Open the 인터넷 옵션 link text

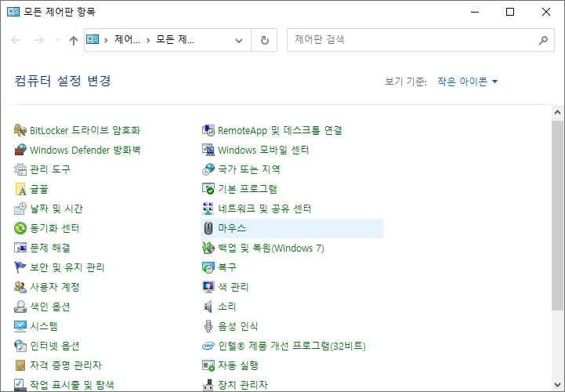pyautogui.click(x=55, y=346)
